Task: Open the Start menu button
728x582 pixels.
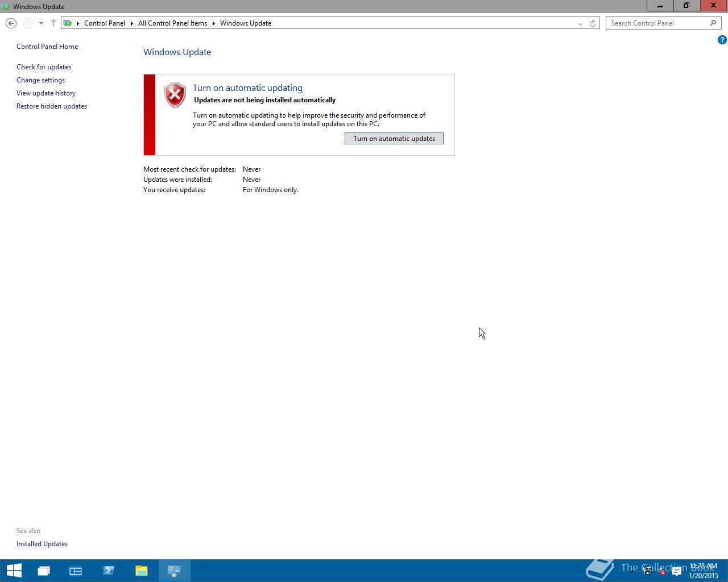Action: point(14,571)
